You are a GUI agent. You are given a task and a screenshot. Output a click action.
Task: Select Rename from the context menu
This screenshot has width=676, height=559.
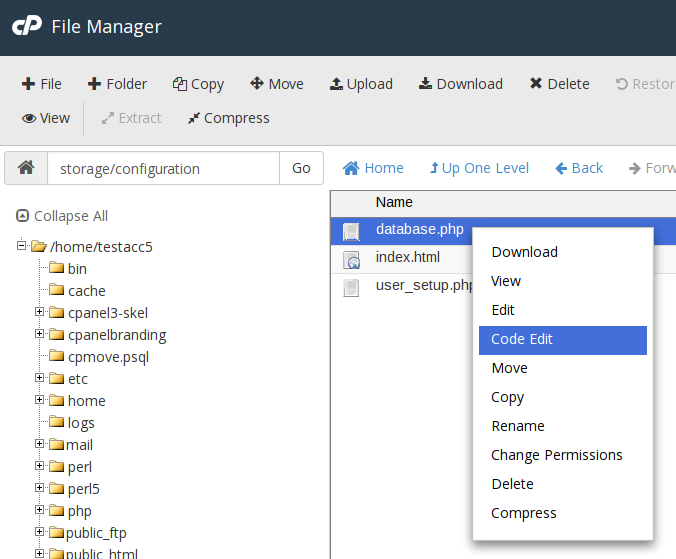click(x=517, y=426)
